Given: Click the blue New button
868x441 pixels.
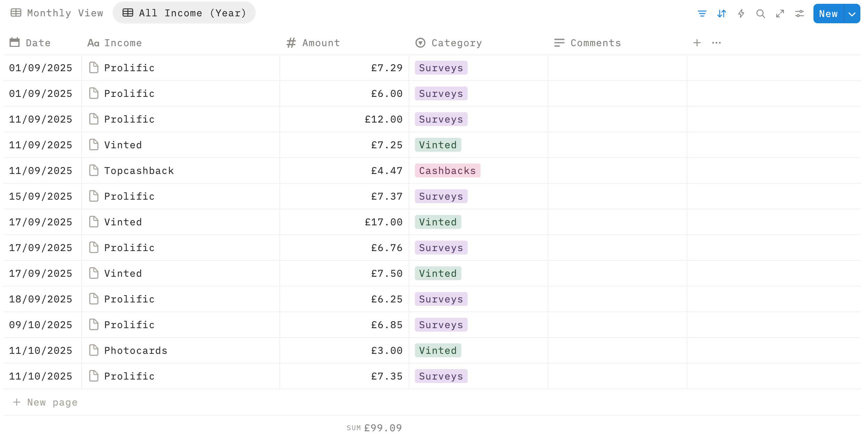Looking at the screenshot, I should [x=828, y=14].
